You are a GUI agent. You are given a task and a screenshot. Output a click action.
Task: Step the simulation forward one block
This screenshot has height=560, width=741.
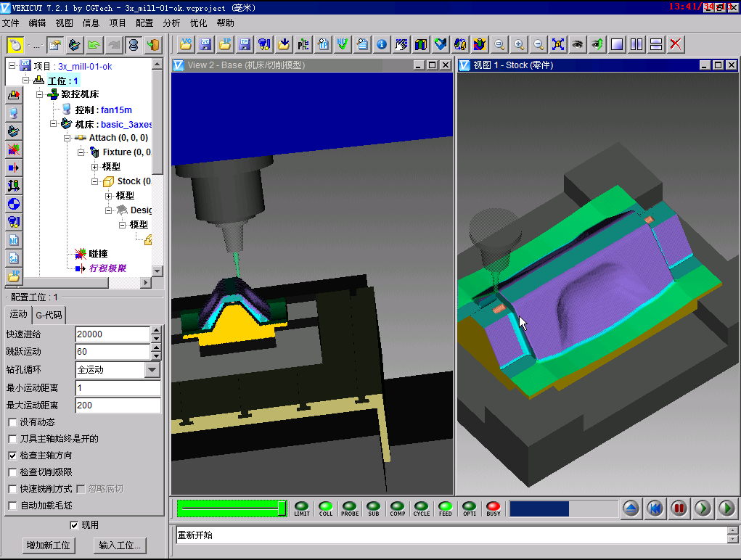703,508
